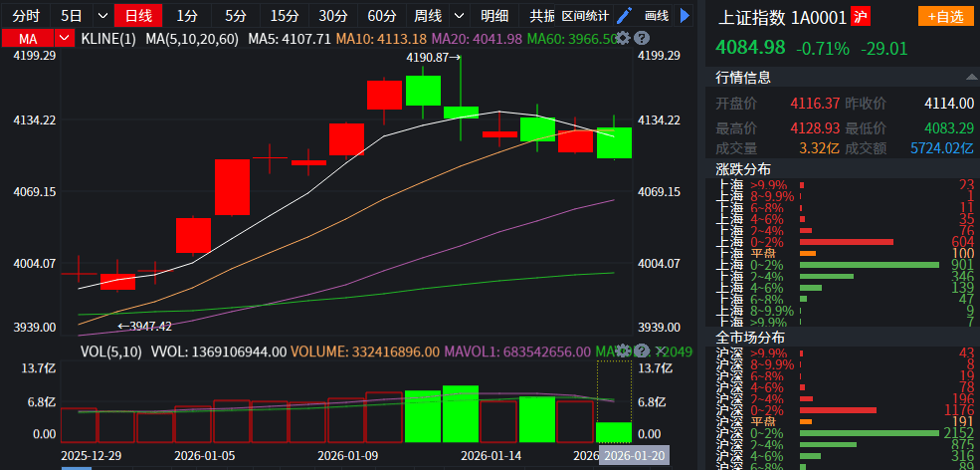Expand the dropdown arrow next to 5日
This screenshot has width=980, height=470.
(102, 16)
